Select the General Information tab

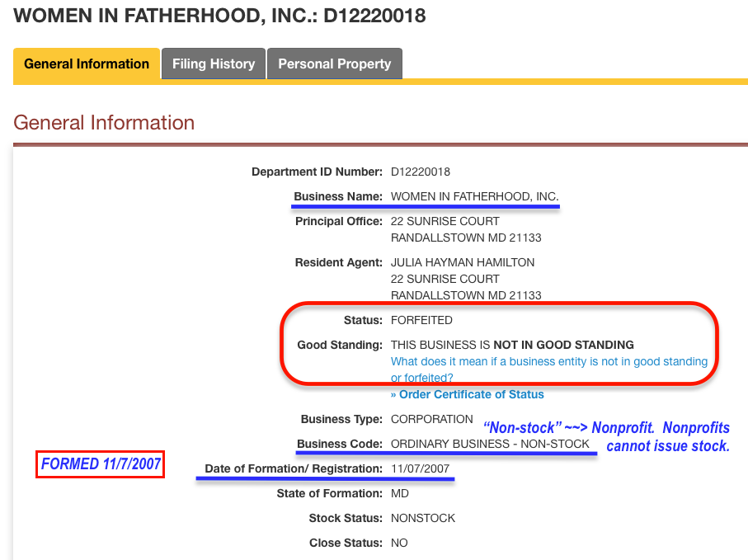87,64
